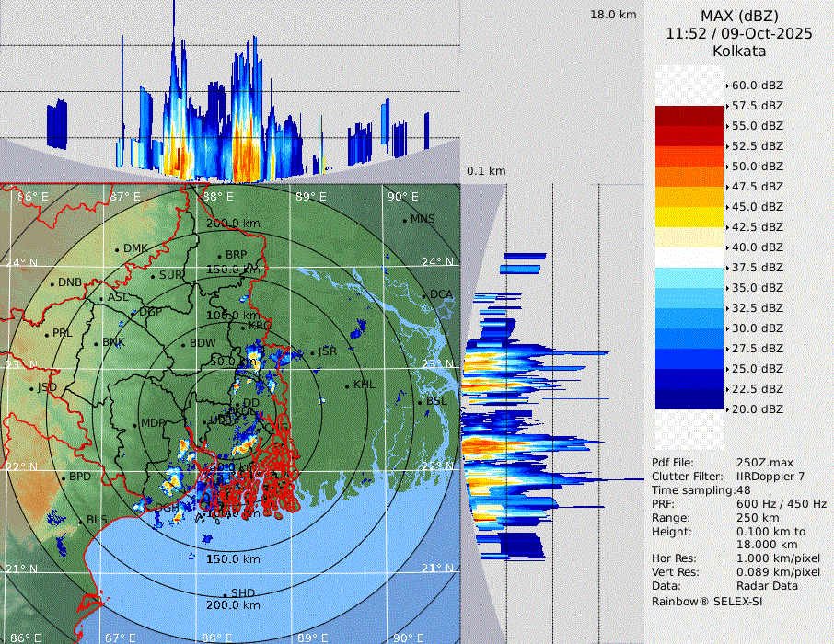The width and height of the screenshot is (834, 644).
Task: Click the BDW station marker
Action: [183, 344]
